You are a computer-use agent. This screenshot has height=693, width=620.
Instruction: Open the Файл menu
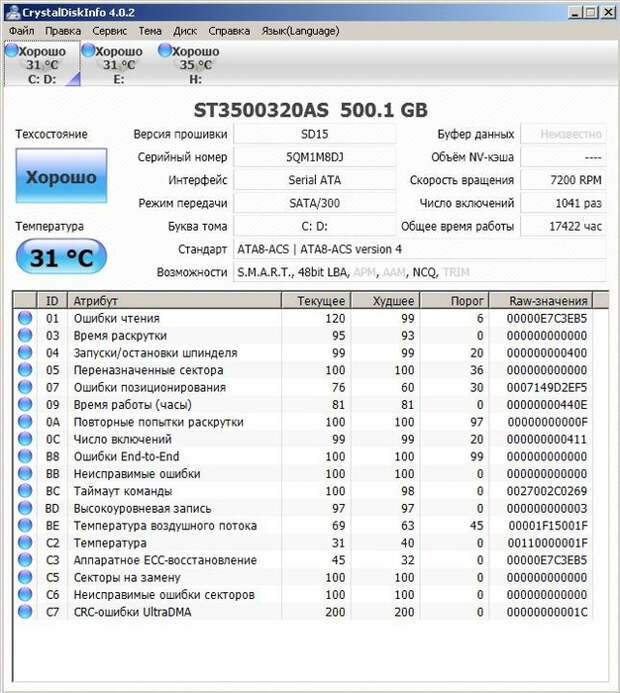(x=22, y=31)
